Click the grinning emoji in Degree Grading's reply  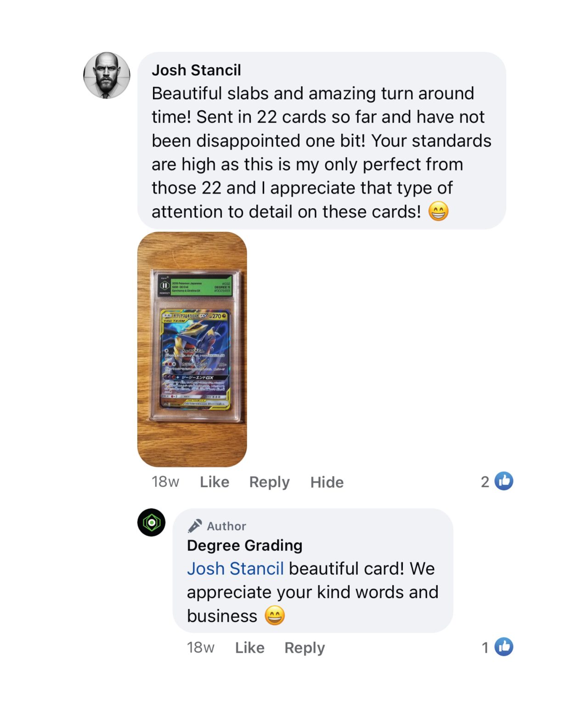tap(275, 615)
